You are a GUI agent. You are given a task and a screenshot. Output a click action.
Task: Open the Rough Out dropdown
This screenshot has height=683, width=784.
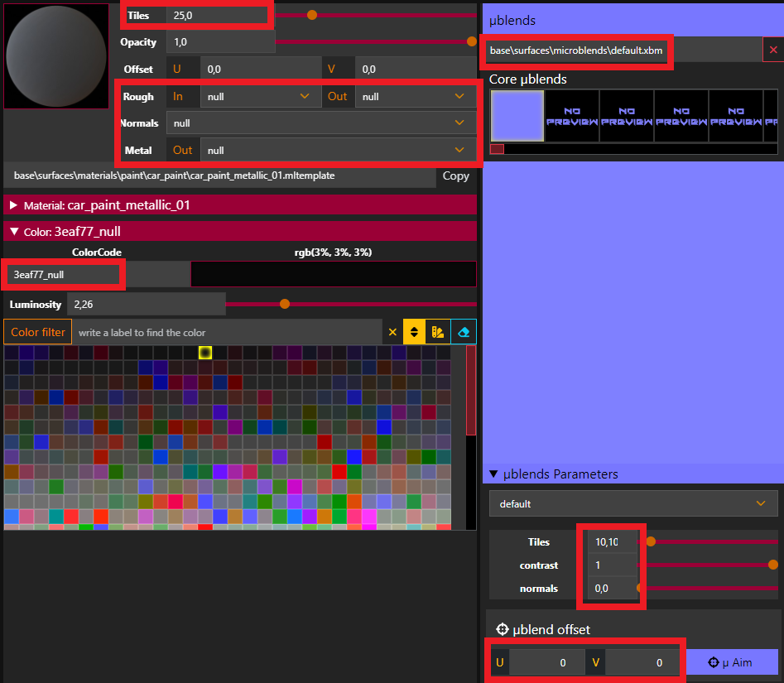point(415,97)
